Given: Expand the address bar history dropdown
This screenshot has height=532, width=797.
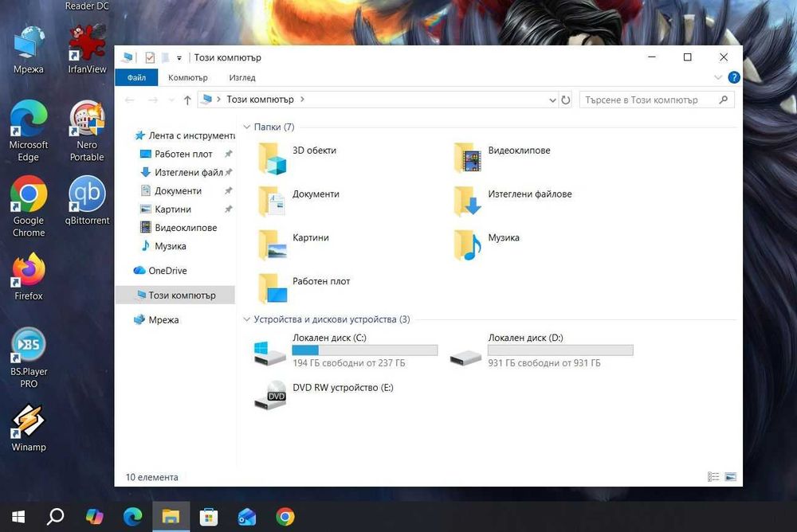Looking at the screenshot, I should 552,100.
